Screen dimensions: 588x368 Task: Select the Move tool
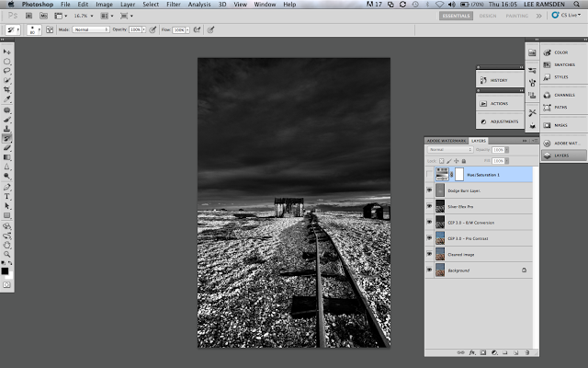click(x=6, y=52)
